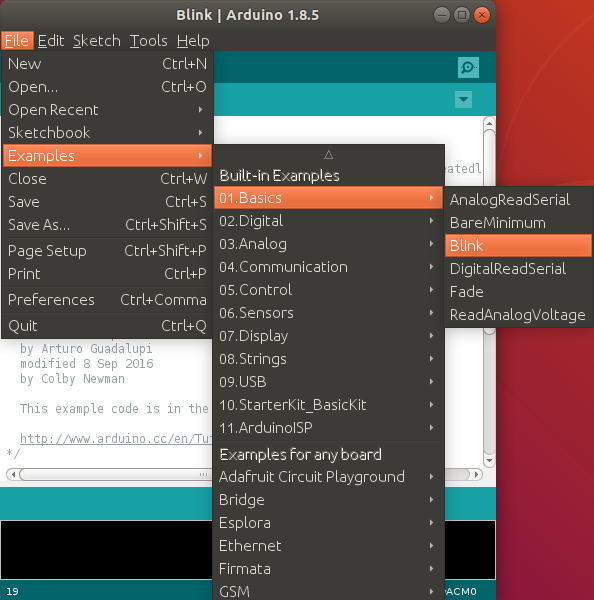Click the File menu
Image resolution: width=594 pixels, height=600 pixels.
(17, 41)
